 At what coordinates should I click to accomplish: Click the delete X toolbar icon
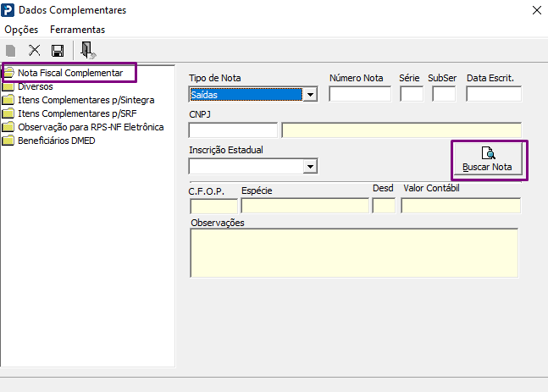34,51
